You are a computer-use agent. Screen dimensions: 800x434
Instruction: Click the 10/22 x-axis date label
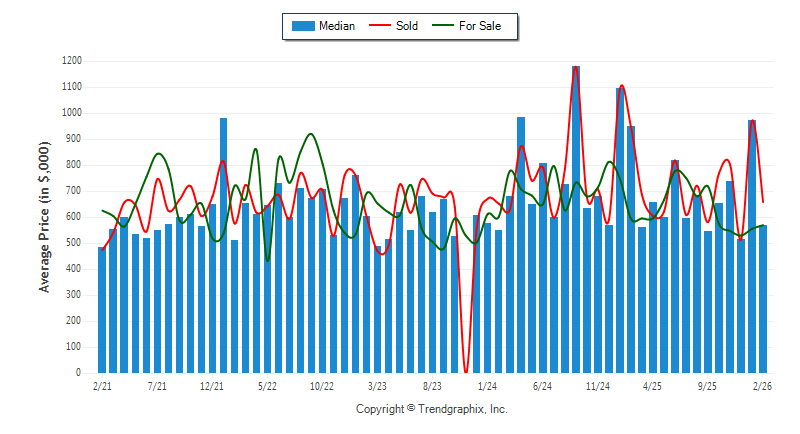tap(322, 385)
